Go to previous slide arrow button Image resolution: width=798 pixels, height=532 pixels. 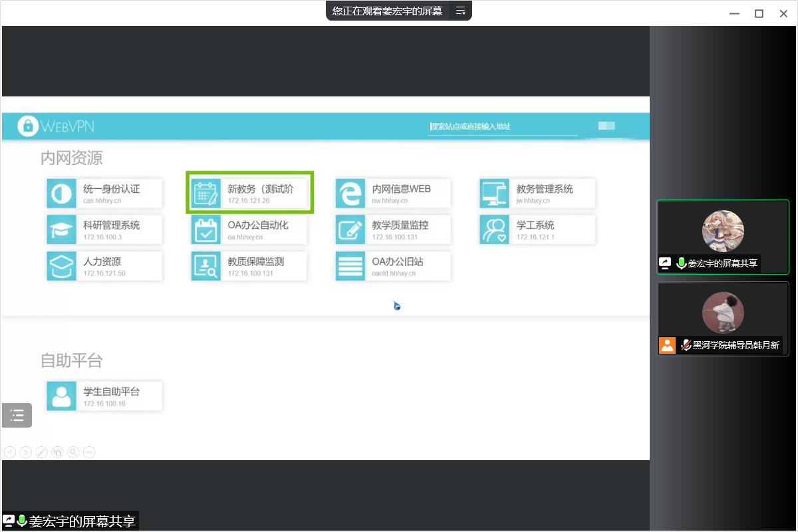click(10, 452)
